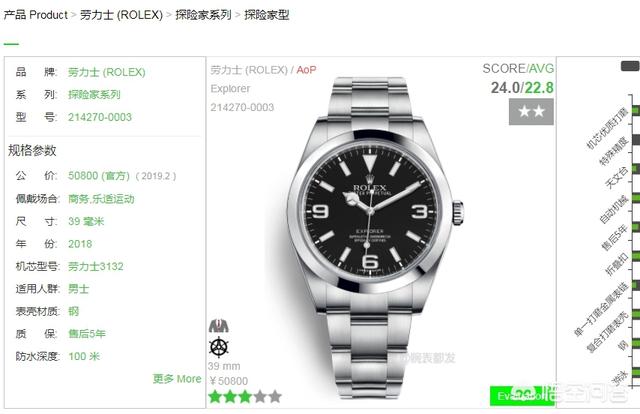Expand specs with 更多 More
The height and width of the screenshot is (414, 640).
(x=177, y=379)
